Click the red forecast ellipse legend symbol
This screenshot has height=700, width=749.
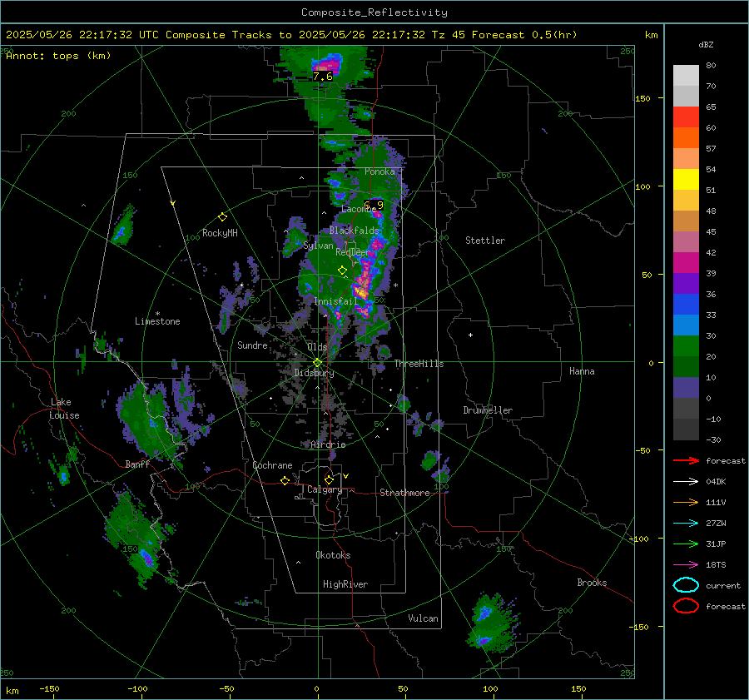pyautogui.click(x=686, y=606)
